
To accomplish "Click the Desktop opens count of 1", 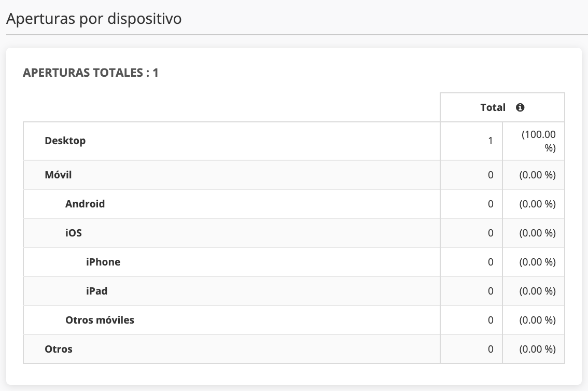I will coord(491,141).
